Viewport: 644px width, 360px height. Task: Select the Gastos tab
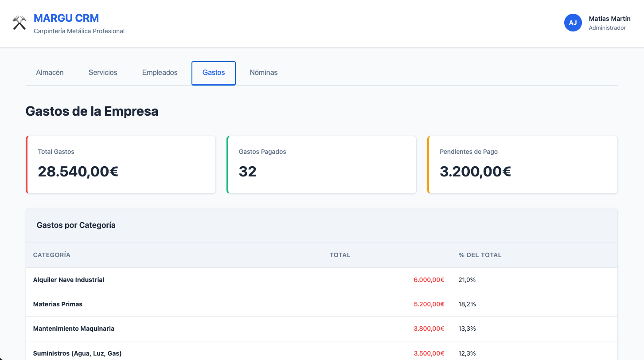[x=214, y=73]
